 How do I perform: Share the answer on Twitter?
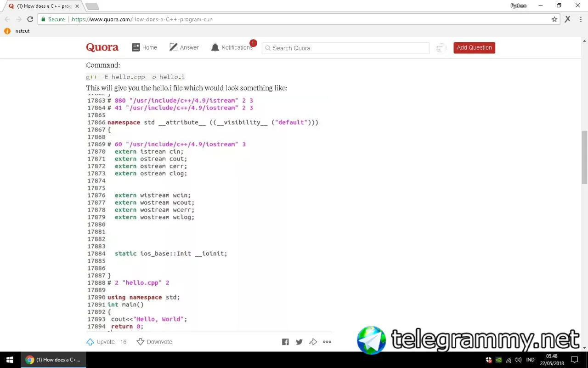tap(299, 342)
